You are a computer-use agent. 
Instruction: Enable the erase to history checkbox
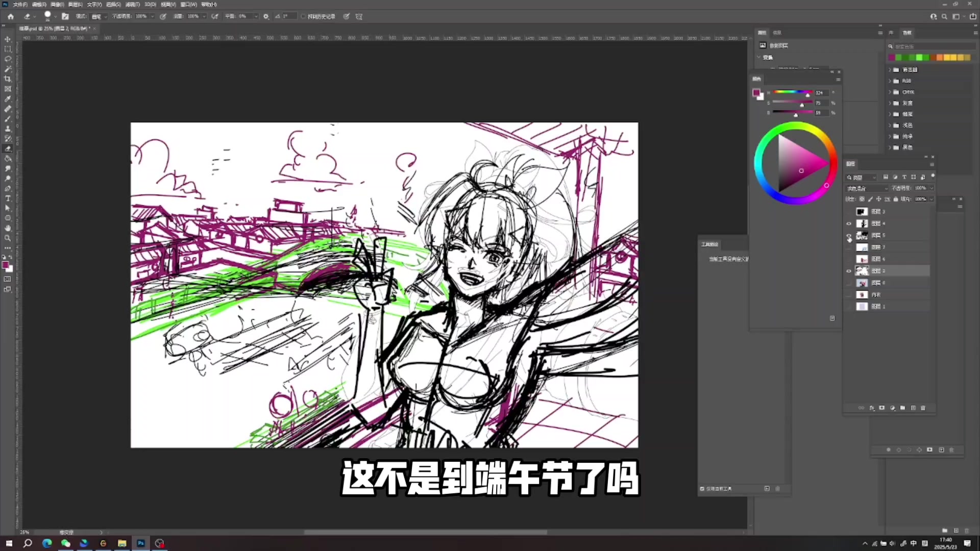point(303,16)
